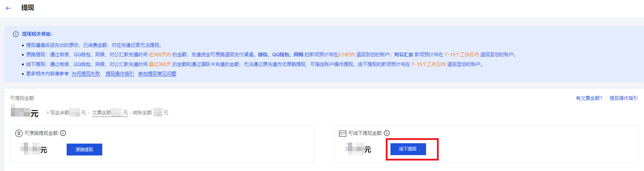Click the 可原路提现金额 label

41,133
